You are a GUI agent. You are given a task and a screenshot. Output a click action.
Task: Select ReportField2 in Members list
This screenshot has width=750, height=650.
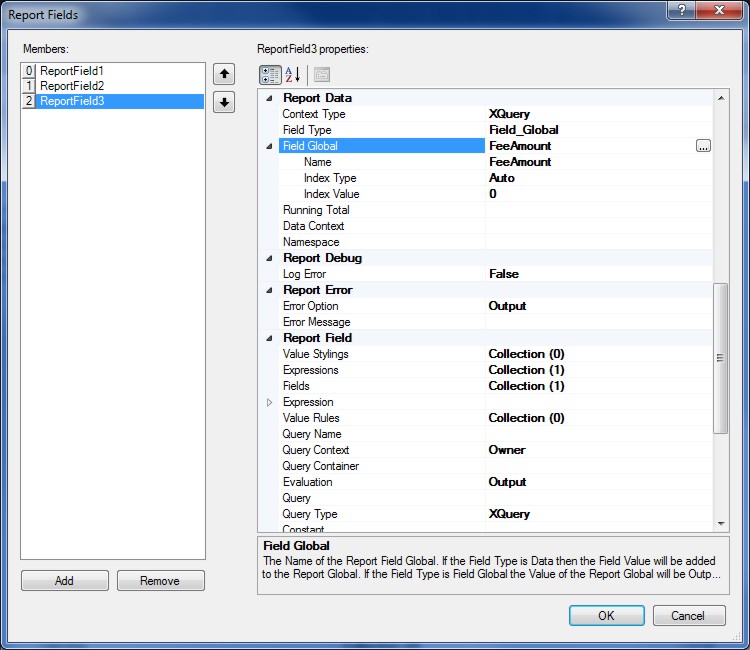click(72, 86)
